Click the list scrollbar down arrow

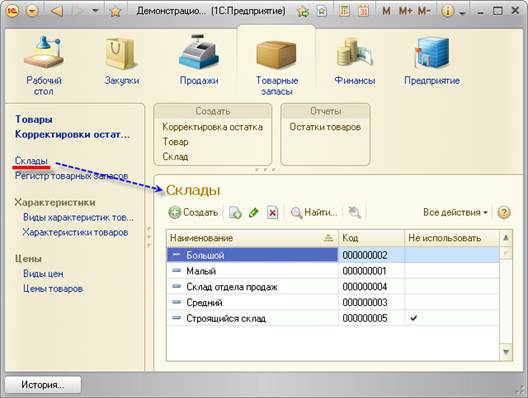[x=506, y=352]
